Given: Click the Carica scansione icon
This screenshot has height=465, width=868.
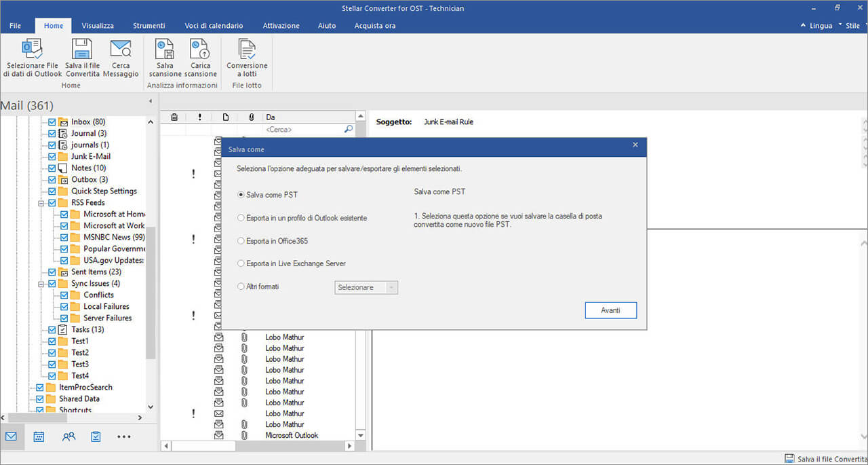Looking at the screenshot, I should click(x=200, y=50).
